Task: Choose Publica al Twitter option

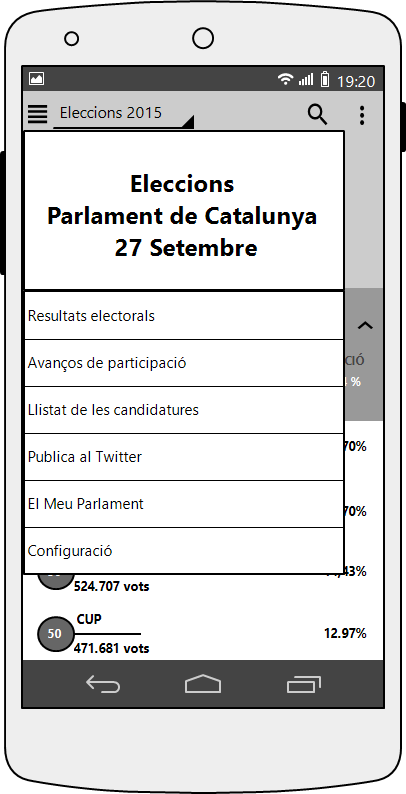Action: coord(184,457)
